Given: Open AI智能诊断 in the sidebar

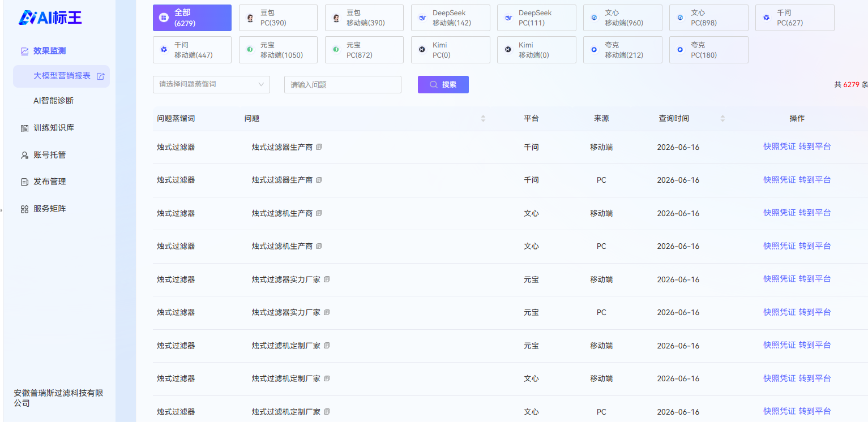Looking at the screenshot, I should click(53, 101).
